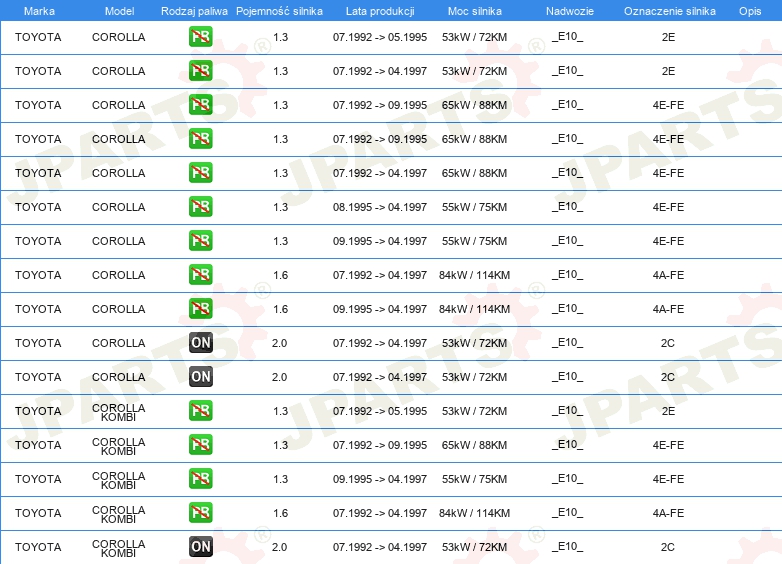The image size is (782, 564).
Task: Click TOYOTA in the 08.1995 -> 04.1997 row
Action: 38,207
